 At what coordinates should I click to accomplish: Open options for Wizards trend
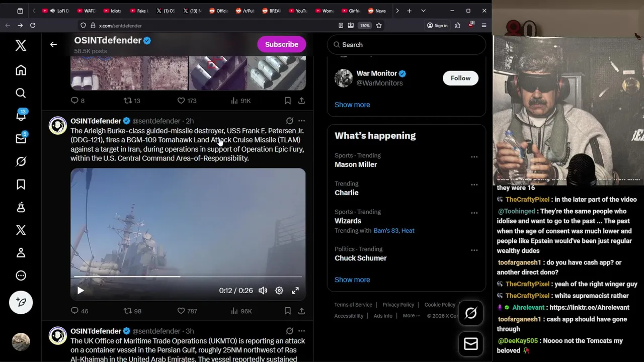tap(474, 213)
